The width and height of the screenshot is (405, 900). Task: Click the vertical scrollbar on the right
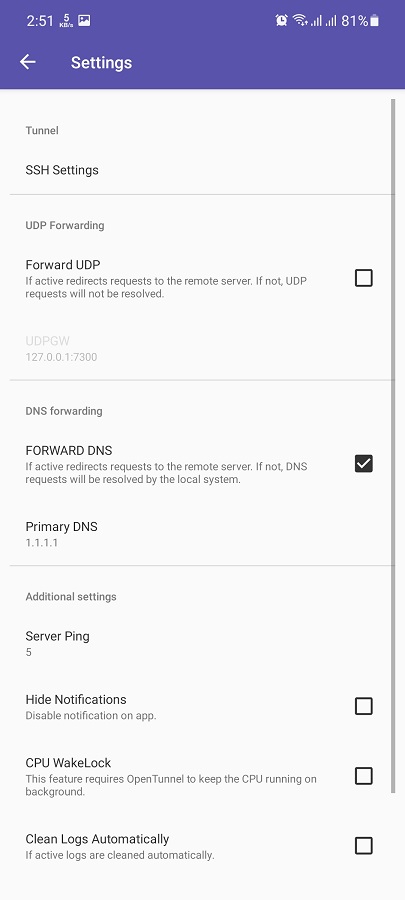pyautogui.click(x=393, y=445)
